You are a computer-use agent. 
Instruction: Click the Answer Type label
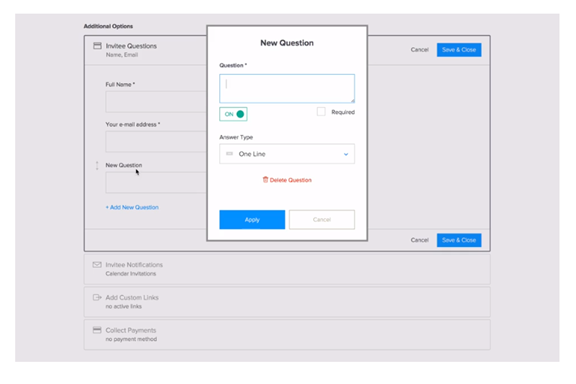[236, 137]
